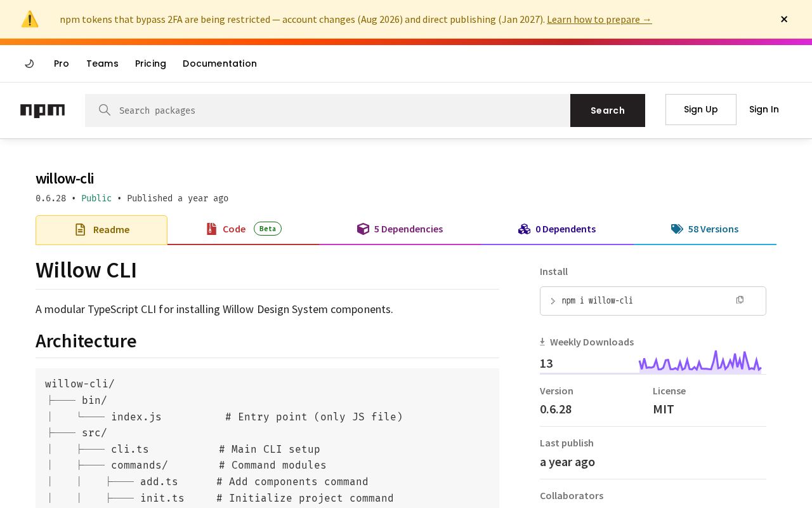Screen dimensions: 812x508
Task: Click the MIT license value
Action: click(x=664, y=409)
